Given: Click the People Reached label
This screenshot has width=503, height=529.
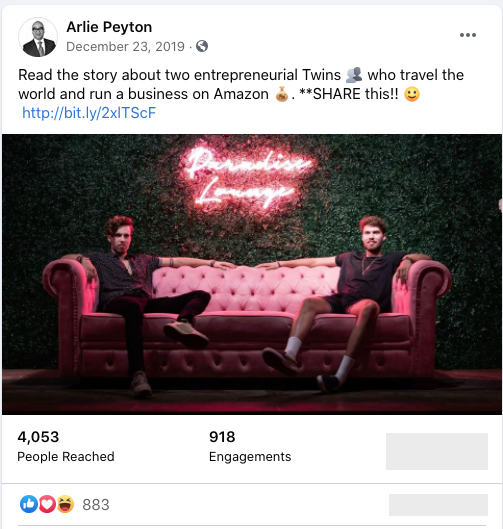Looking at the screenshot, I should tap(66, 457).
